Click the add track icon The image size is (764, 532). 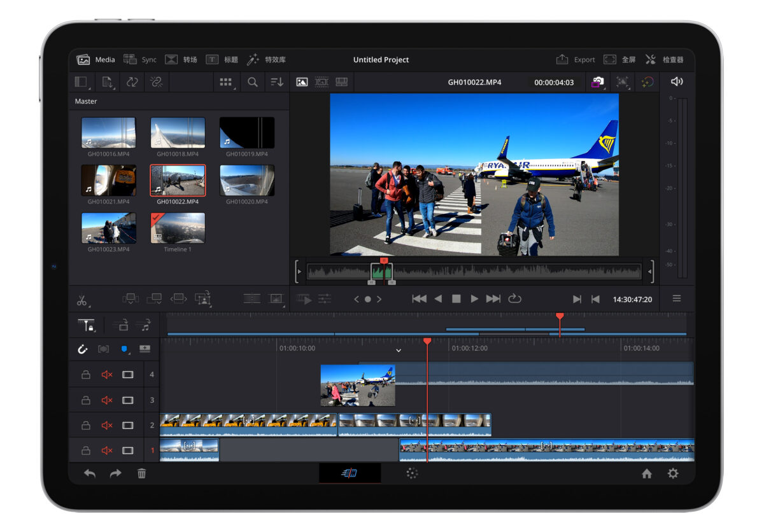coord(145,349)
